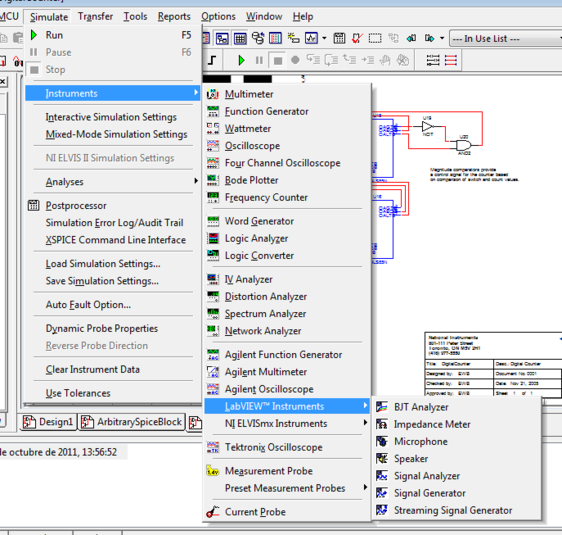Open the Transfer menu
This screenshot has height=535, width=562.
95,16
